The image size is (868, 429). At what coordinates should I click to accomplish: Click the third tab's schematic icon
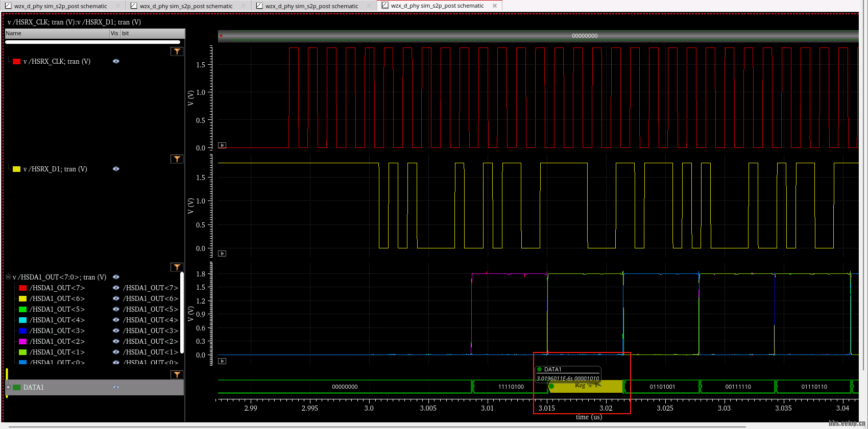[259, 6]
